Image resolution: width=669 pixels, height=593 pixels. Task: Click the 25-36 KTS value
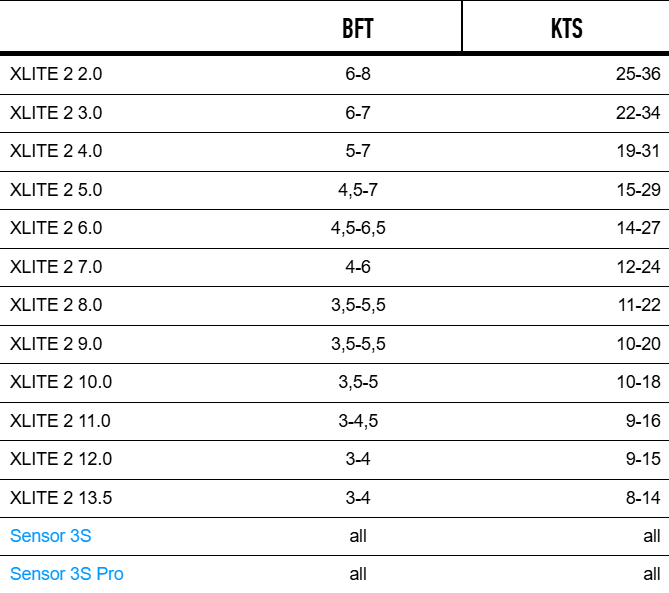pyautogui.click(x=638, y=74)
